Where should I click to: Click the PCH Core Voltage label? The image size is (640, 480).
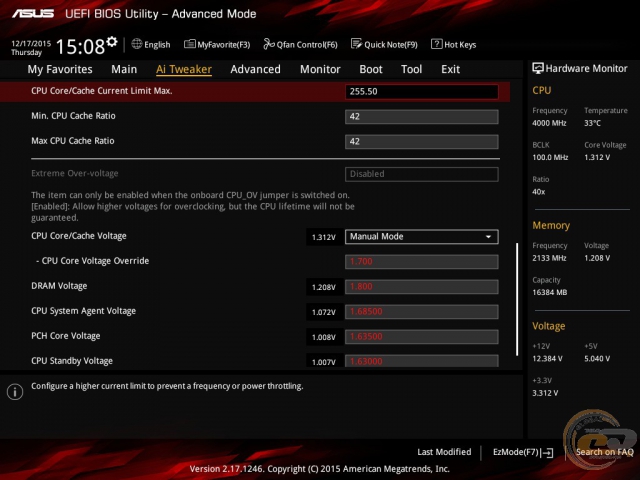pyautogui.click(x=66, y=336)
